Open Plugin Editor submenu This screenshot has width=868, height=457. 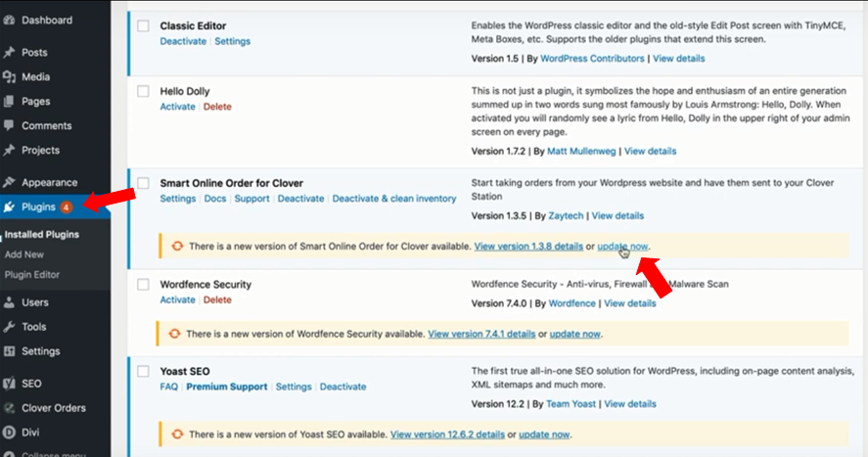32,274
